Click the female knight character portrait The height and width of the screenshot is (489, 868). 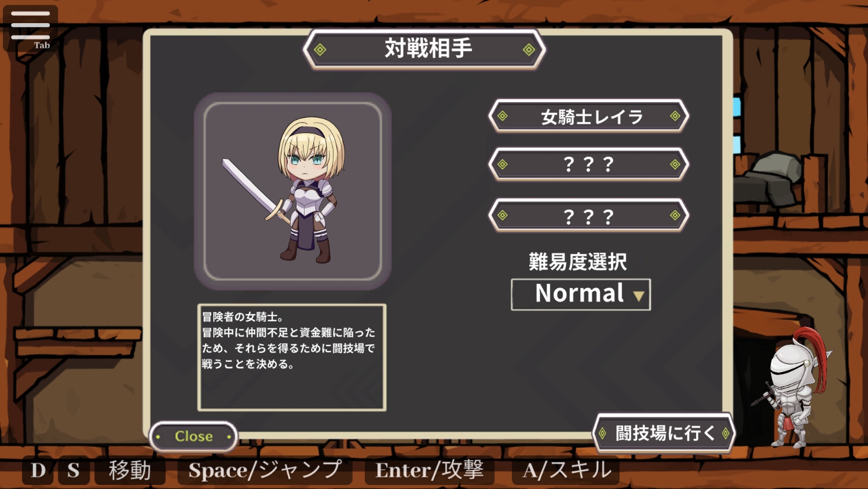293,192
